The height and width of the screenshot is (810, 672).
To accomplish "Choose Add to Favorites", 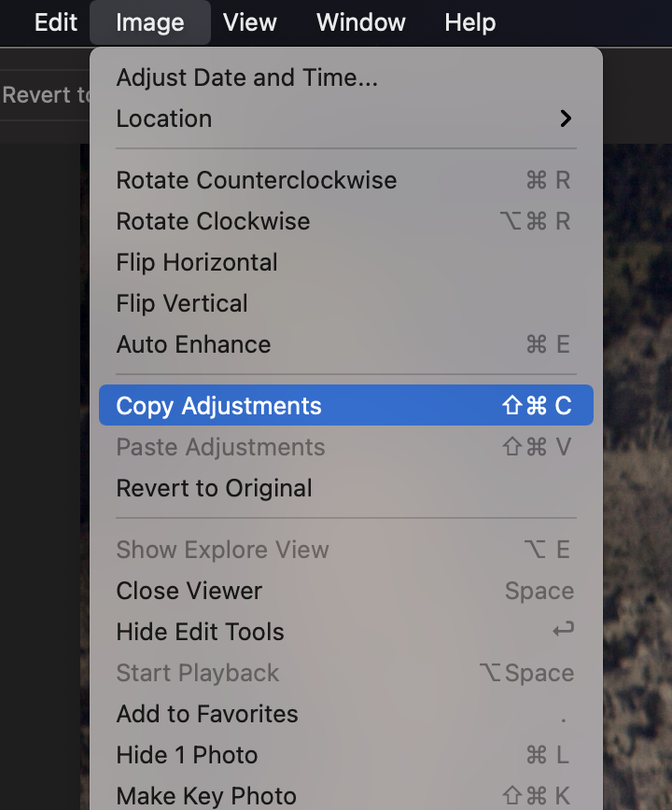I will click(346, 713).
